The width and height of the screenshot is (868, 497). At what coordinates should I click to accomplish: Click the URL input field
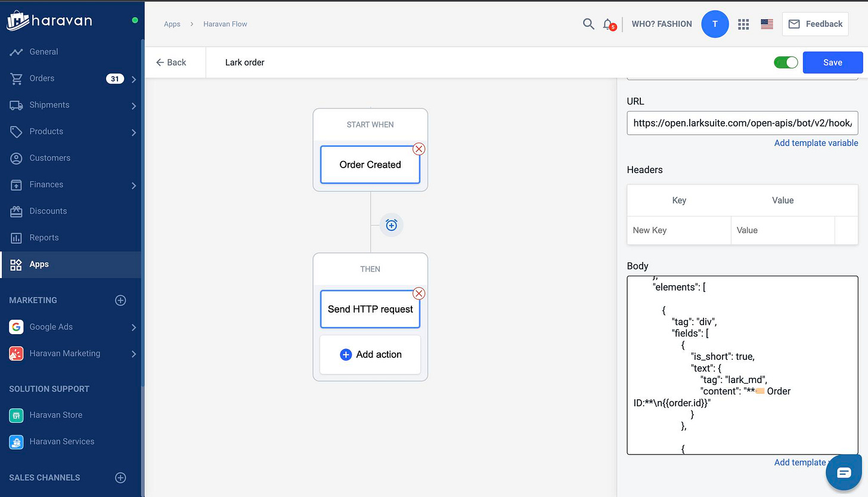742,123
